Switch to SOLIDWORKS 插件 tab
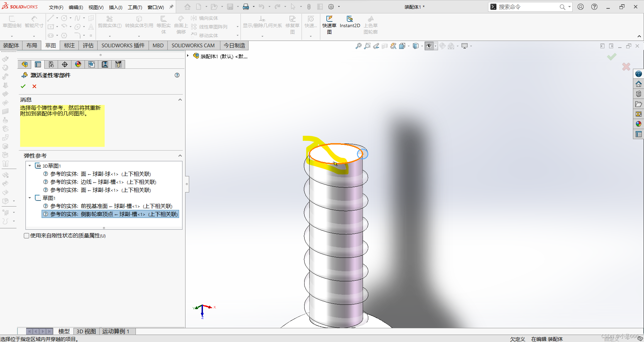 123,45
